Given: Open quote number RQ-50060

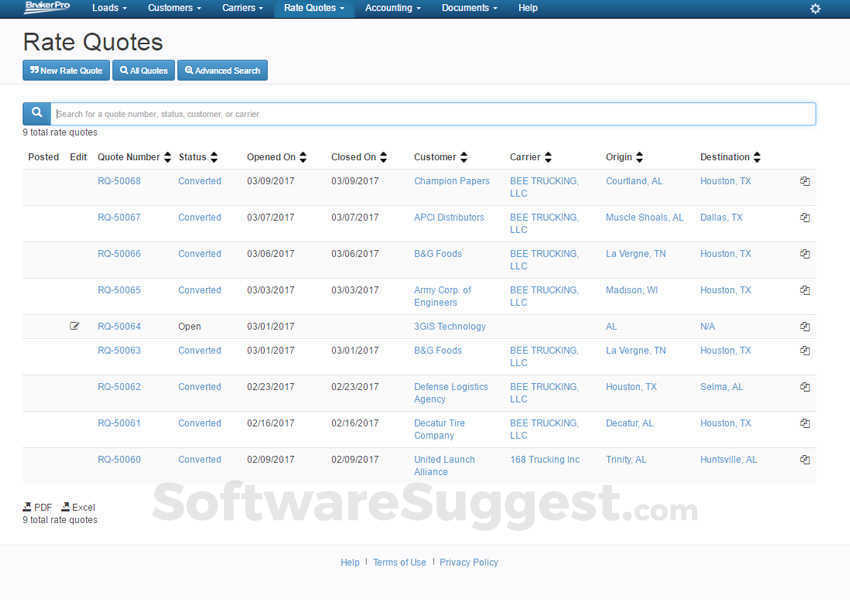Looking at the screenshot, I should pyautogui.click(x=119, y=460).
